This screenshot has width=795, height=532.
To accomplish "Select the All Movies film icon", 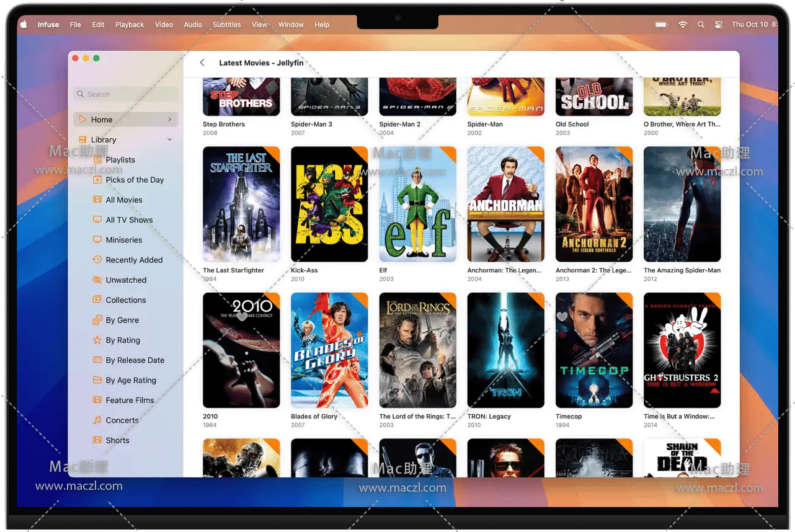I will pos(97,200).
